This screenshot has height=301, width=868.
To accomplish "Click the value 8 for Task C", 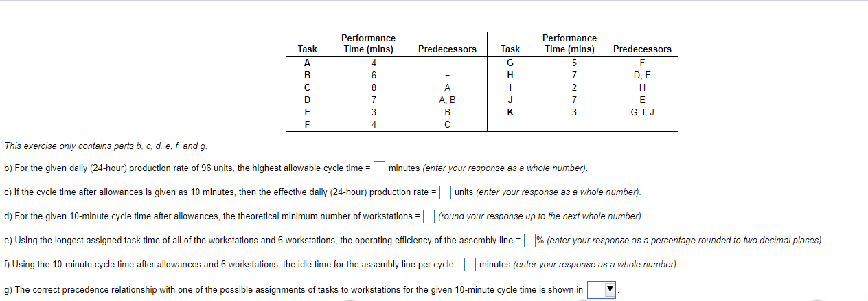I will (x=374, y=87).
